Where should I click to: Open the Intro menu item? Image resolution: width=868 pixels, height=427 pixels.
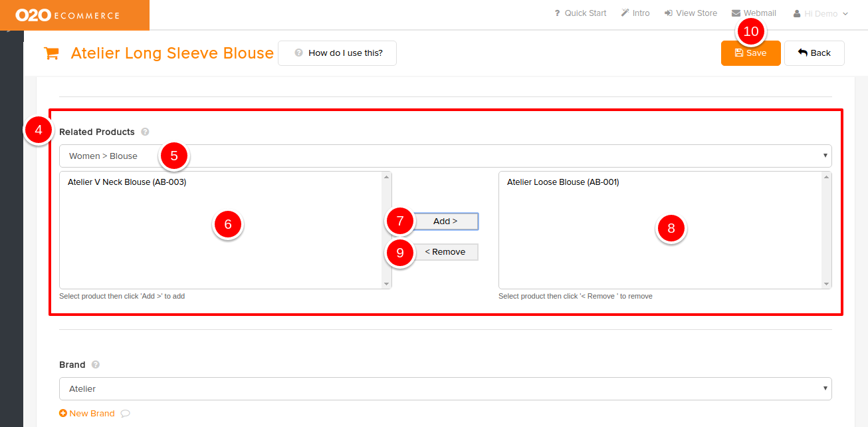pyautogui.click(x=635, y=13)
